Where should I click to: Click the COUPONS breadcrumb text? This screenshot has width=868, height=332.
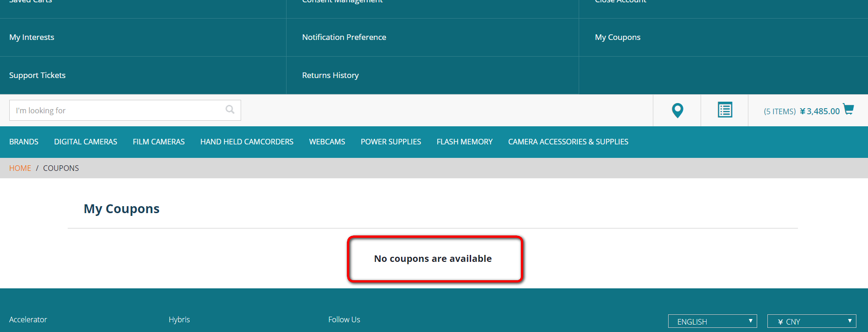pos(61,168)
